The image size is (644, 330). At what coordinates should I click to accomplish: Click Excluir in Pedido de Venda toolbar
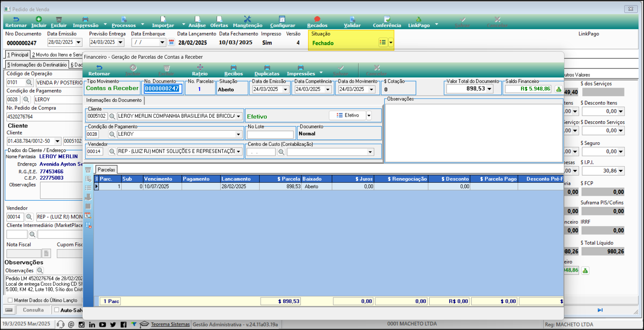[x=59, y=22]
